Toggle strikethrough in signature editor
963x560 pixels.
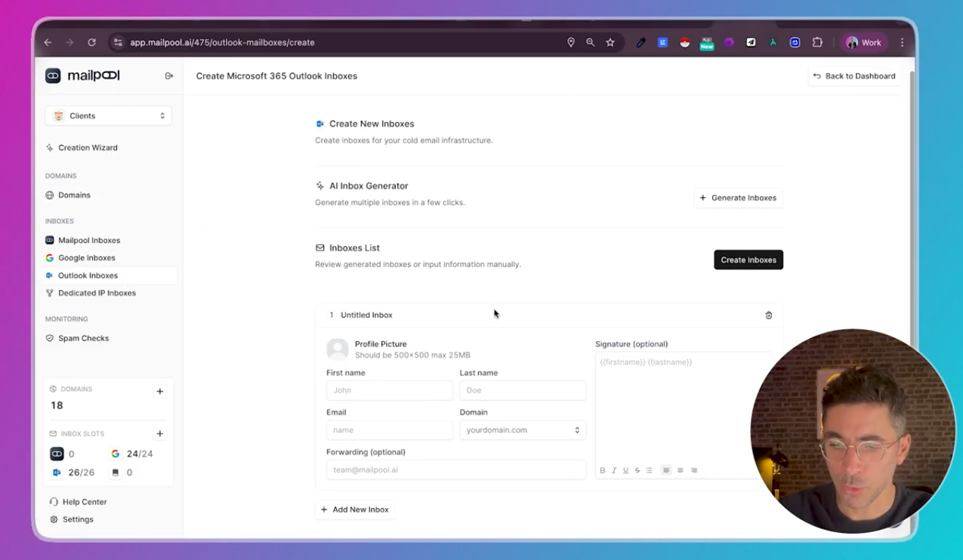coord(637,470)
